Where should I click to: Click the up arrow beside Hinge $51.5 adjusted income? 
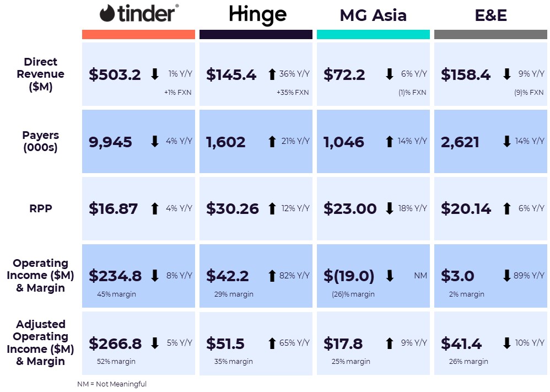272,343
